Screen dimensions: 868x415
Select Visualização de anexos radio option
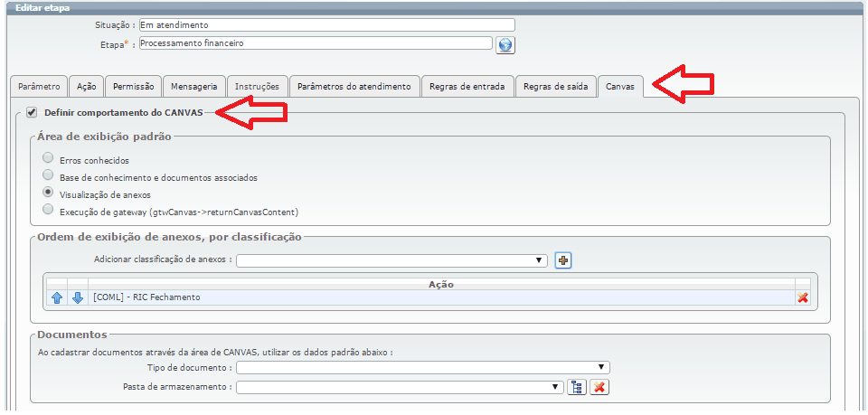(x=48, y=193)
